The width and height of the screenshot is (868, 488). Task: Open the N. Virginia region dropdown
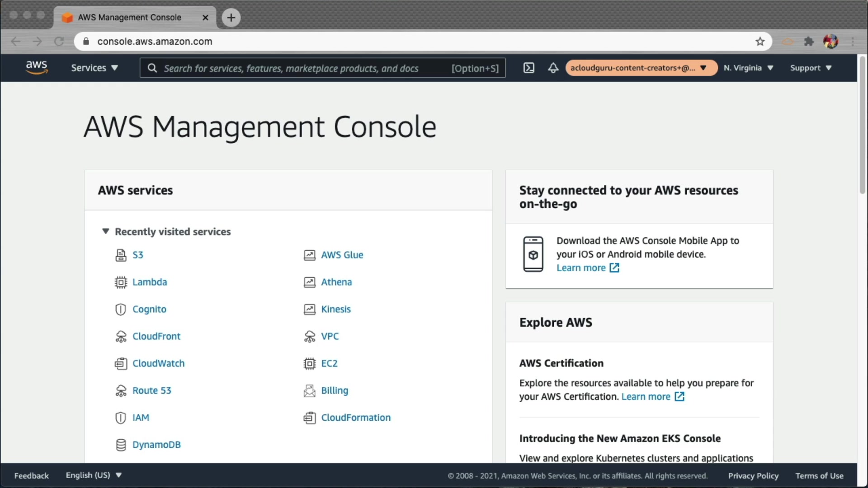point(748,68)
